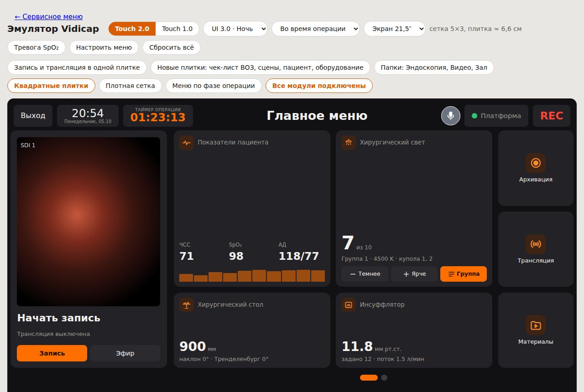Enable Плотная сетка option
This screenshot has height=392, width=584.
pyautogui.click(x=130, y=86)
